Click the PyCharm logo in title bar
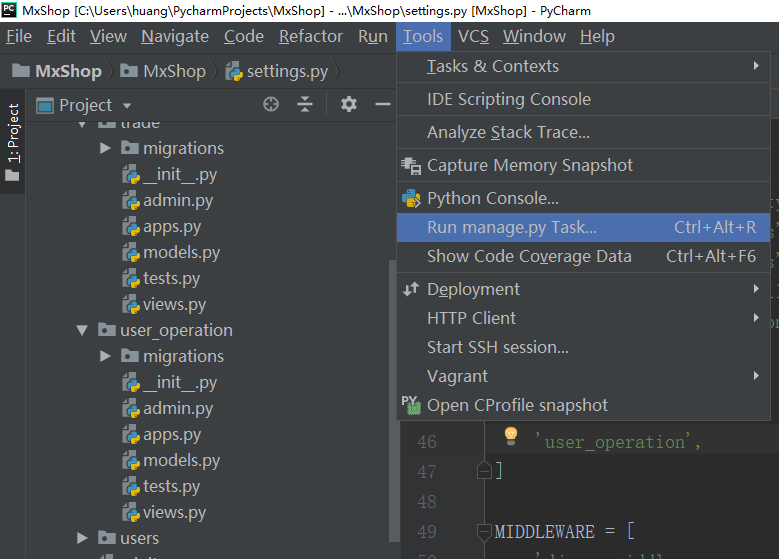The width and height of the screenshot is (779, 559). (x=9, y=9)
